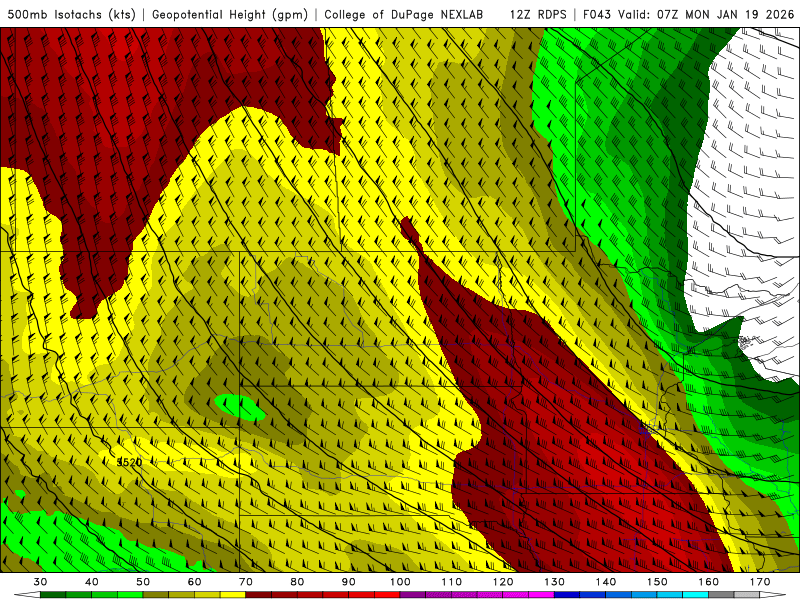Image resolution: width=800 pixels, height=600 pixels.
Task: Click the 70 value on the color scale
Action: (246, 582)
